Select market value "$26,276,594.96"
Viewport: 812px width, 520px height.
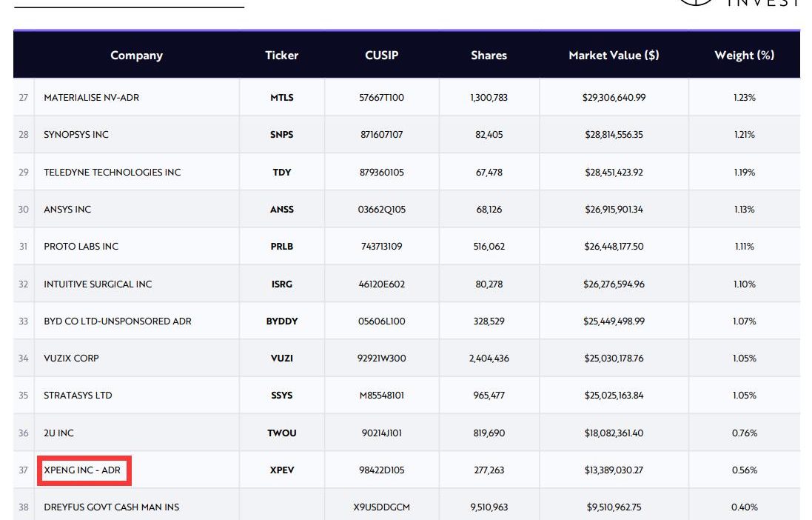click(614, 284)
